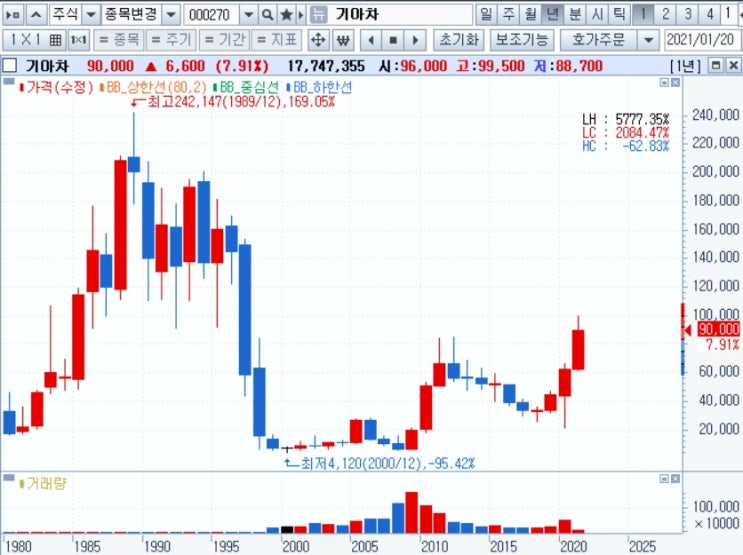This screenshot has height=555, width=743.
Task: Click the save disk icon beside 기아차
Action: 319,15
